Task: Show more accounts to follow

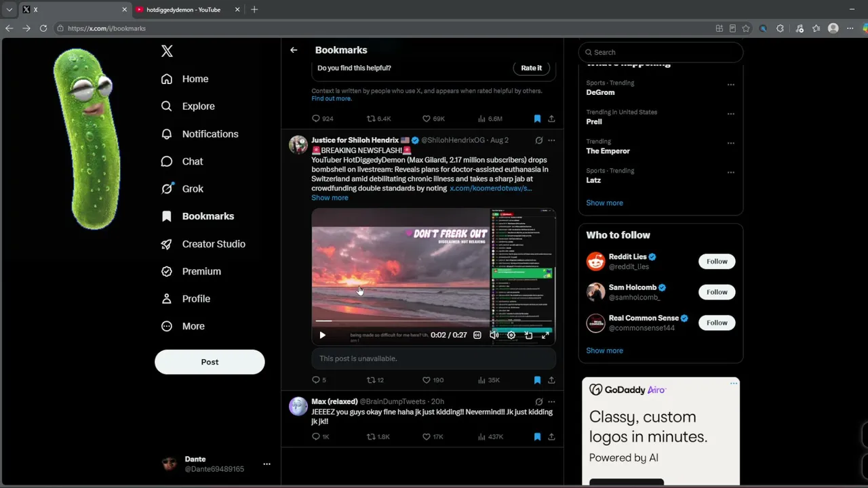Action: pos(604,351)
